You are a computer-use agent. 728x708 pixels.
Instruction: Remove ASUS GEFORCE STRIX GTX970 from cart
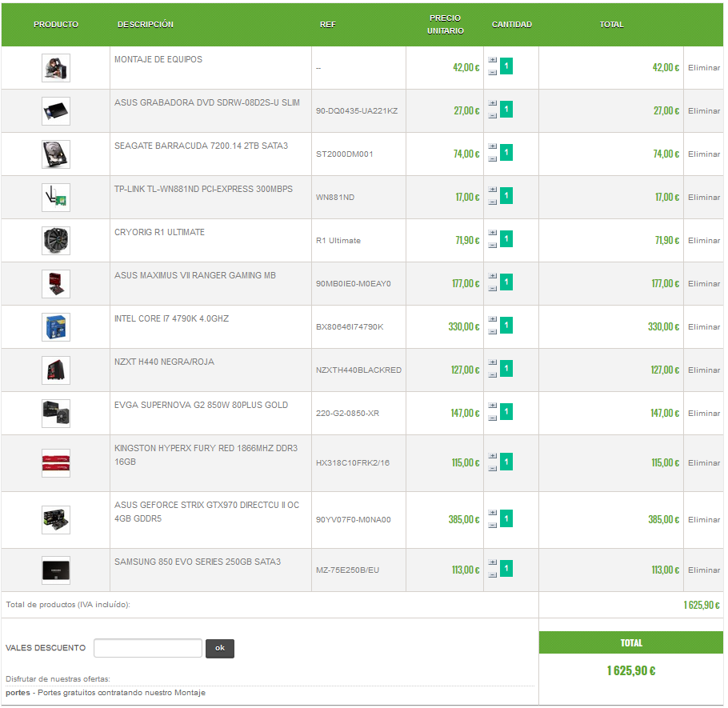(704, 519)
